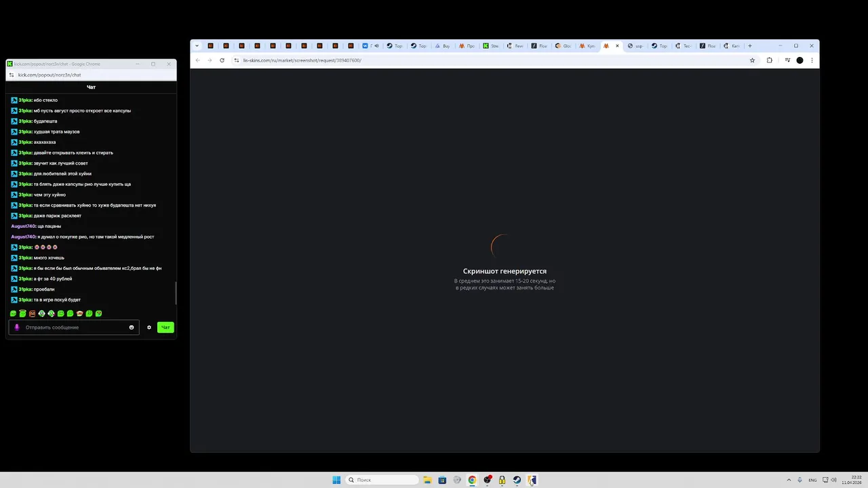Go back in the main browser

tap(197, 60)
